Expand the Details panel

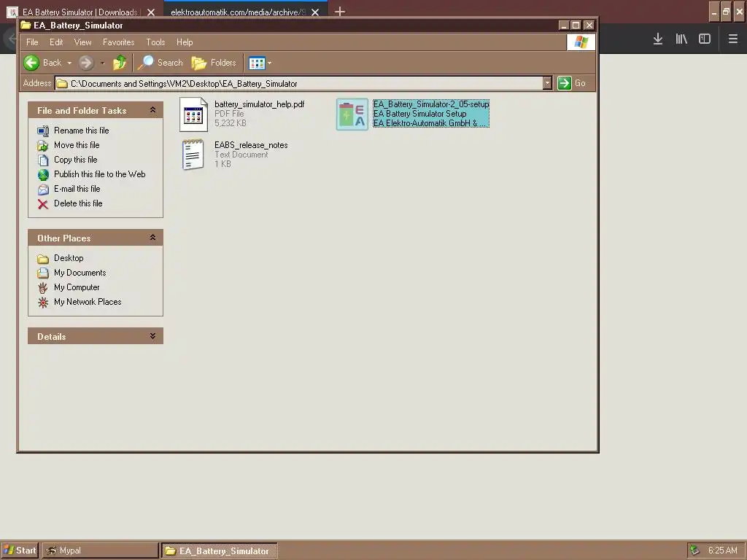[x=152, y=336]
